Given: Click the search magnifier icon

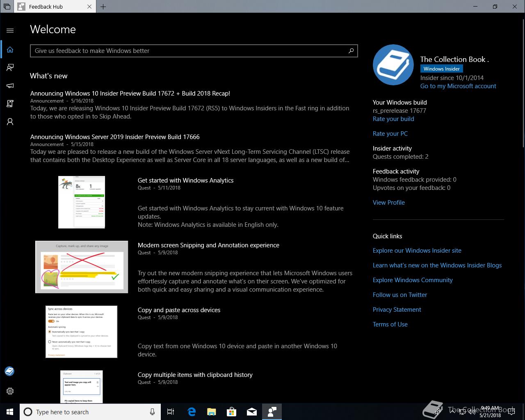Looking at the screenshot, I should [351, 51].
